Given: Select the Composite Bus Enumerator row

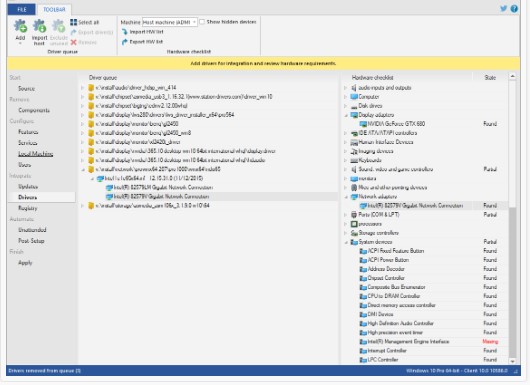Looking at the screenshot, I should 425,287.
